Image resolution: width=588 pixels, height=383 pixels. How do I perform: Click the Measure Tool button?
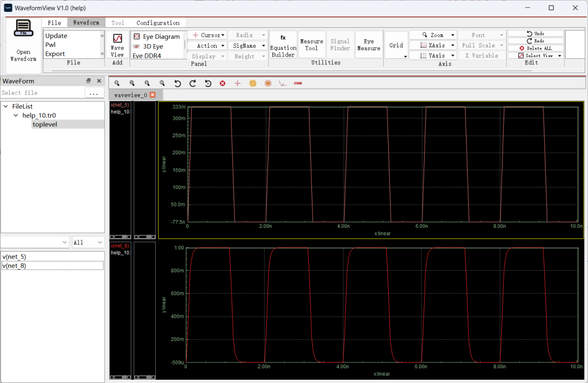311,45
